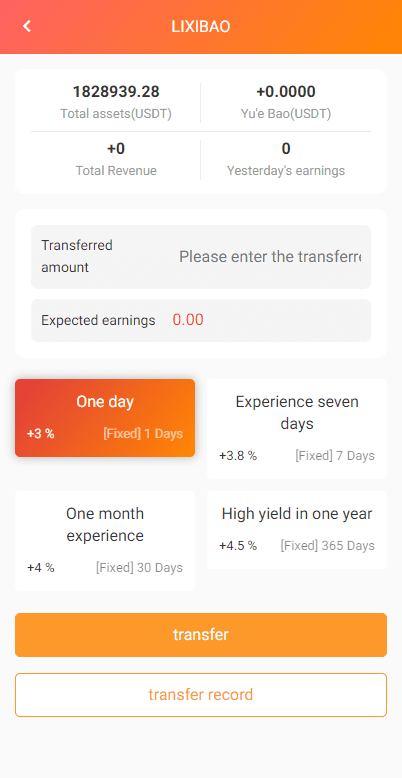Screen dimensions: 402x778
Task: Select High yield in one year plan
Action: pos(297,530)
